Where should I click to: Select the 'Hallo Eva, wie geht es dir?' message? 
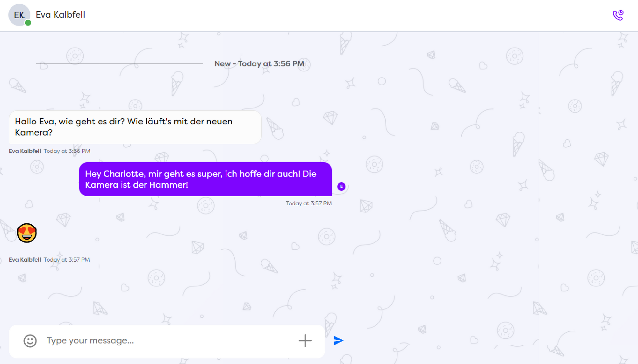[135, 127]
